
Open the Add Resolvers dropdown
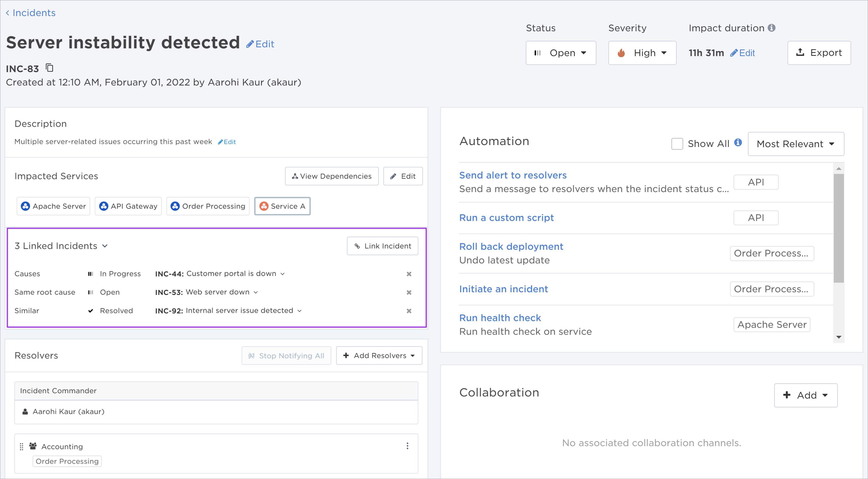coord(379,356)
